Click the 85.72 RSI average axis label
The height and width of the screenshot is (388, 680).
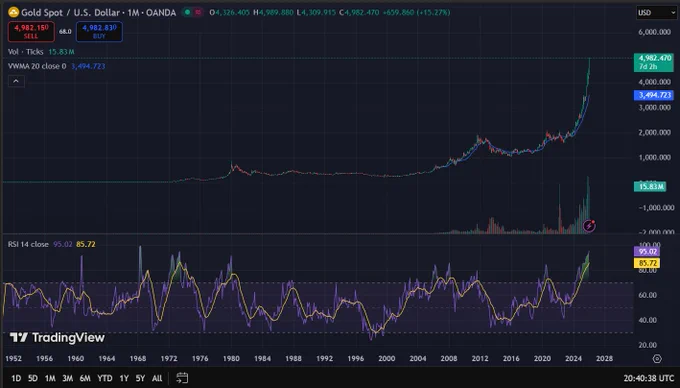[647, 263]
